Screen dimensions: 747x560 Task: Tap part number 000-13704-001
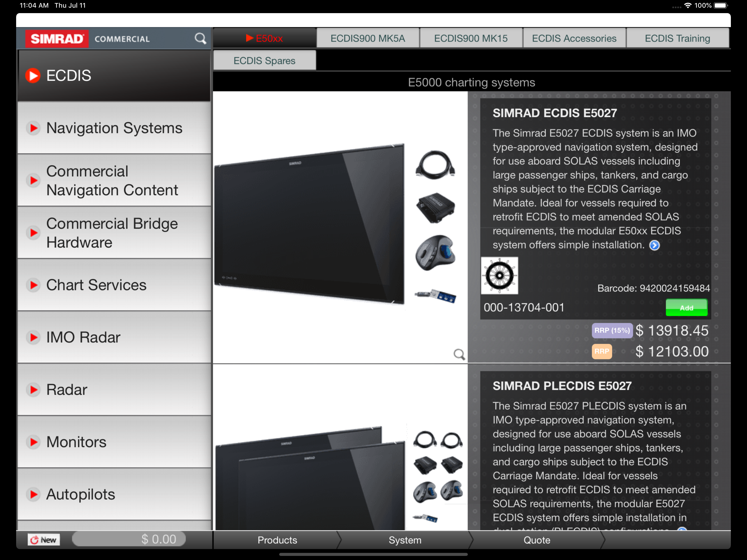tap(524, 308)
